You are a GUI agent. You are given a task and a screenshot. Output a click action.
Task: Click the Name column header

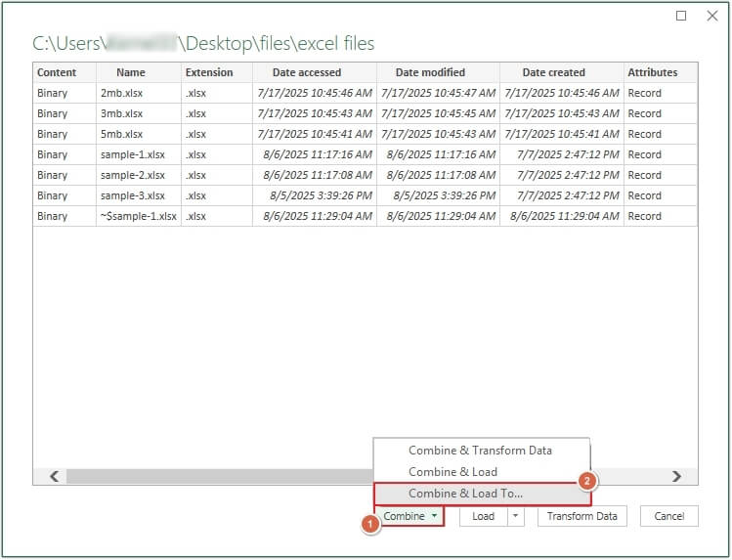[130, 72]
